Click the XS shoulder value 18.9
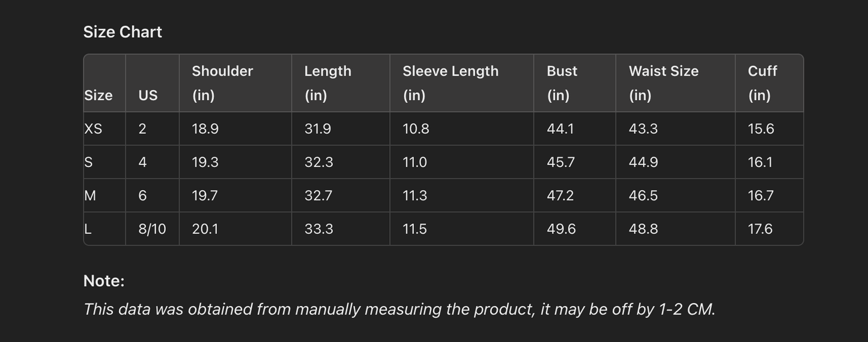This screenshot has width=868, height=342. (205, 129)
